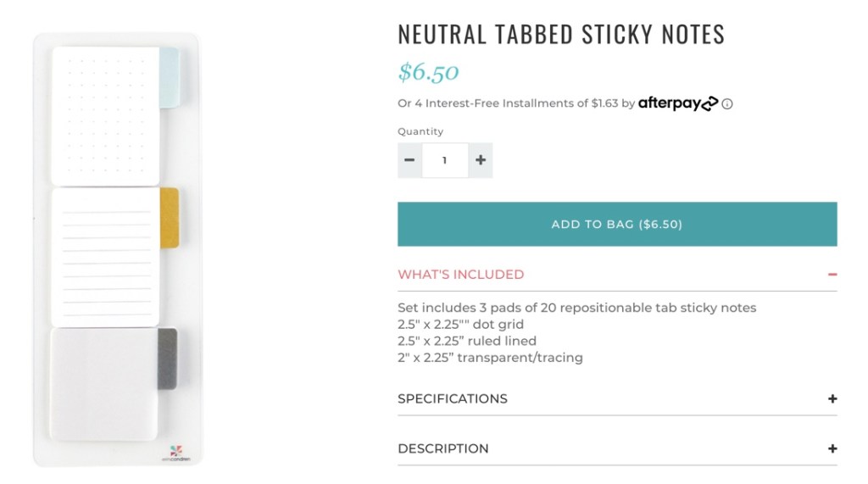Click the Neutral Tabbed Sticky Notes title
This screenshot has height=484, width=868.
[x=561, y=34]
